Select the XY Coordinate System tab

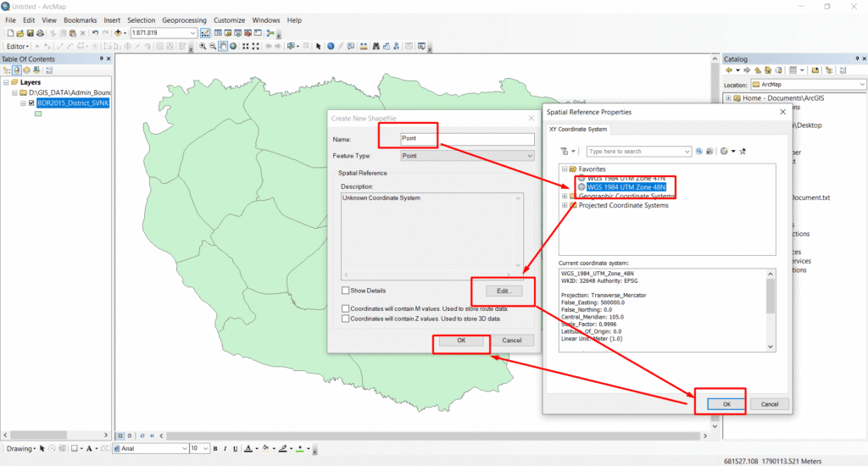pos(578,130)
